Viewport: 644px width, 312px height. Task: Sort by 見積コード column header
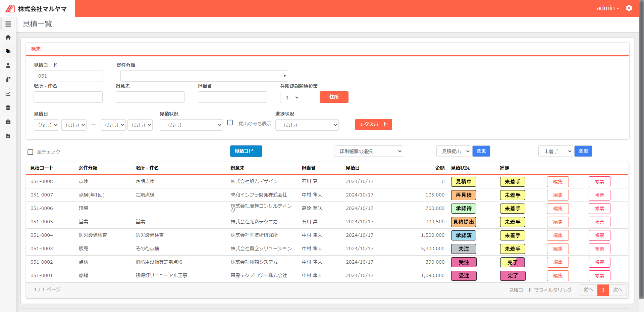tap(42, 168)
